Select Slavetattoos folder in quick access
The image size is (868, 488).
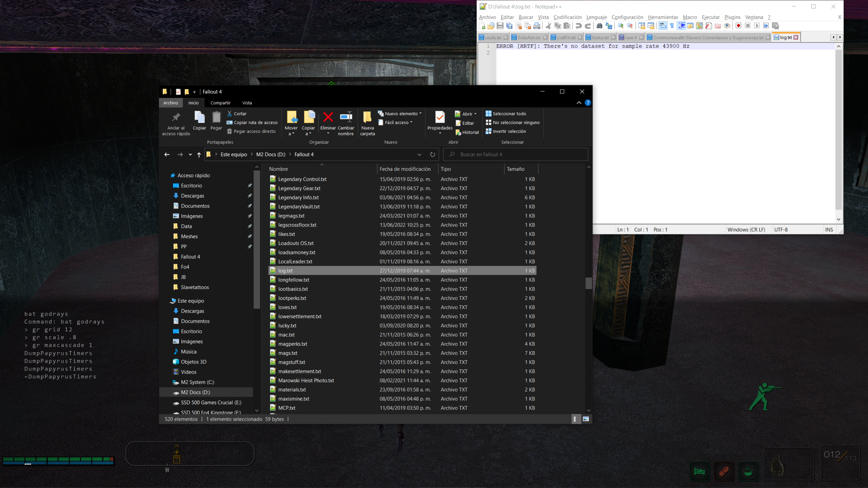click(195, 287)
